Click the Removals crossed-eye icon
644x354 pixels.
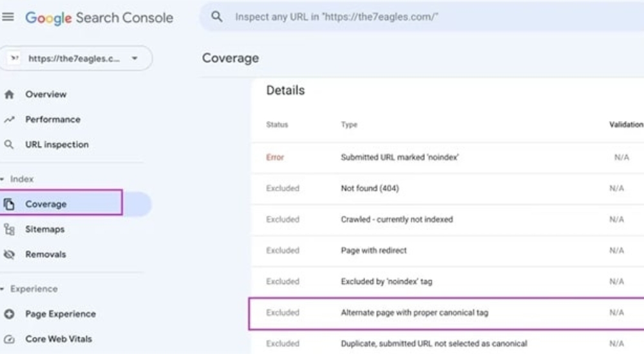9,254
